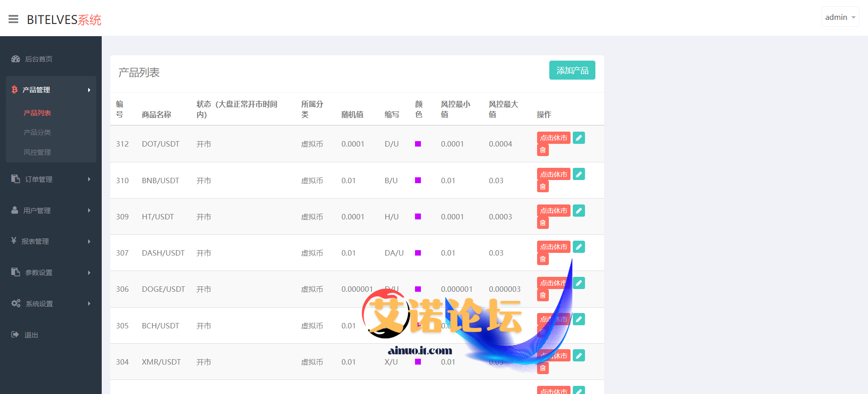Click 点击休市 for DASH/USDT
This screenshot has height=394, width=868.
[x=553, y=247]
